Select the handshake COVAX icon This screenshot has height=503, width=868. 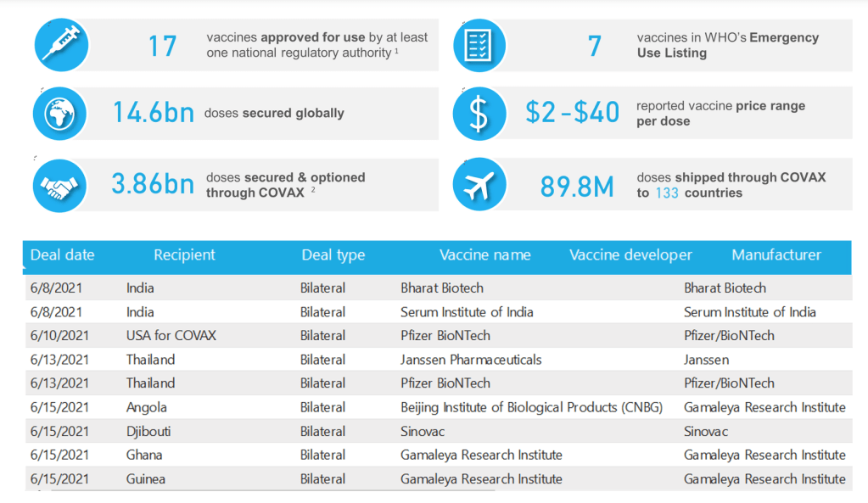pyautogui.click(x=59, y=185)
